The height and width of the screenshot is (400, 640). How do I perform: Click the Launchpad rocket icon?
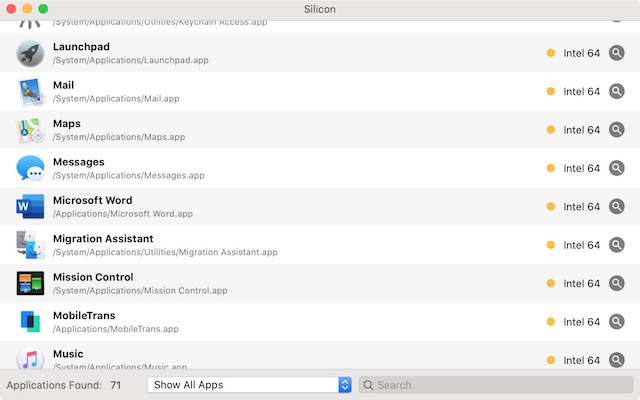30,53
